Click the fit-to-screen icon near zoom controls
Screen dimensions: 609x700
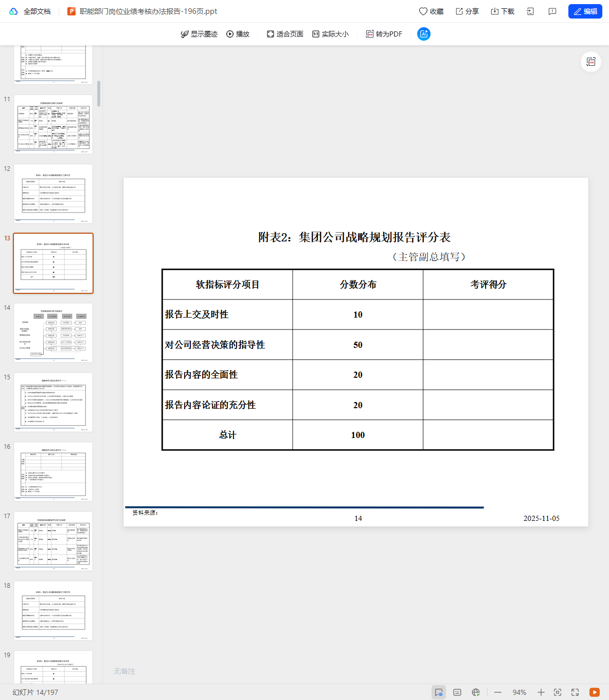[x=558, y=692]
